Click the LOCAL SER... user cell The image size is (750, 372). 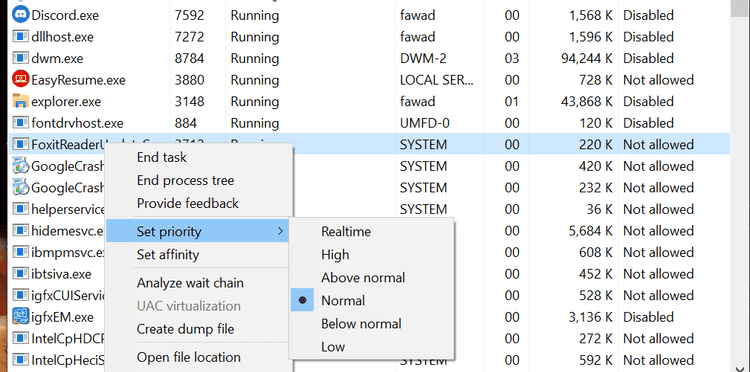(x=437, y=80)
